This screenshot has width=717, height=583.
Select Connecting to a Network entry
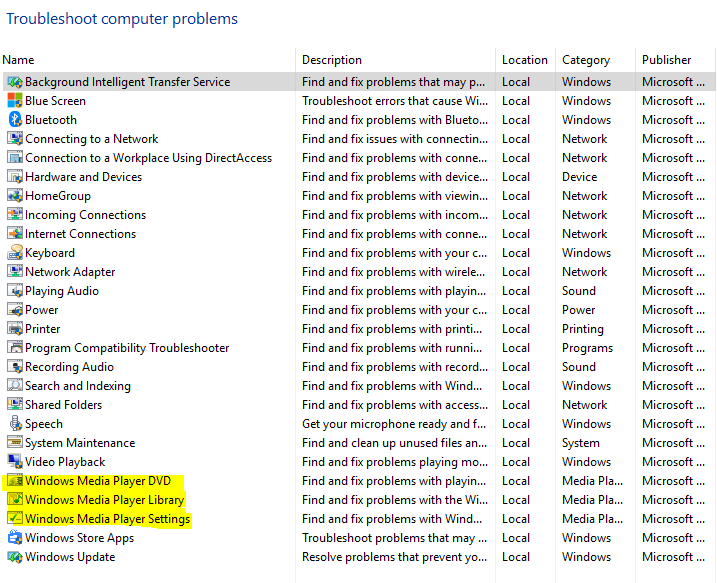pyautogui.click(x=91, y=139)
